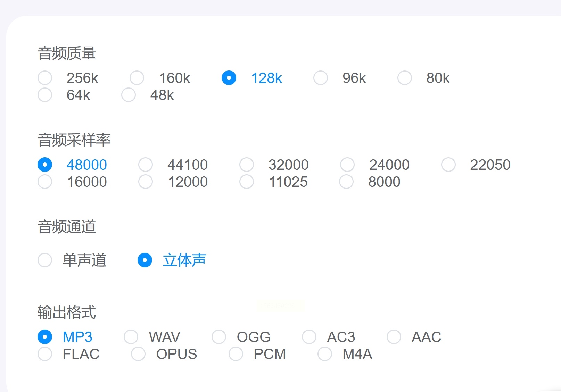This screenshot has height=392, width=561.
Task: Set audio quality to 96k
Action: (320, 78)
